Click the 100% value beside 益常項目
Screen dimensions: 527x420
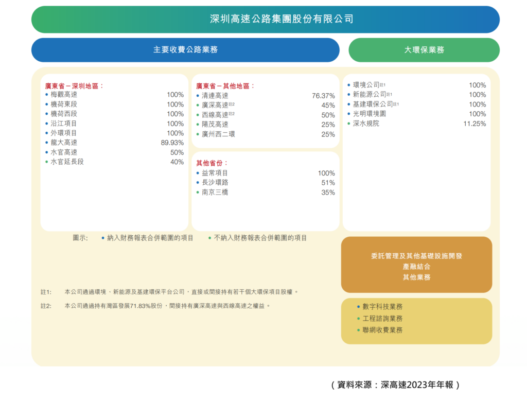(x=327, y=173)
